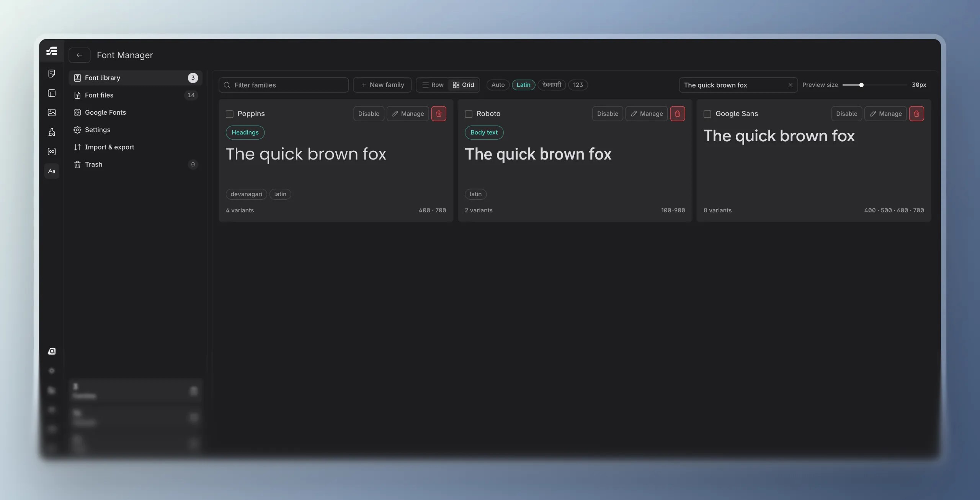This screenshot has height=500, width=980.
Task: Switch to Grid view
Action: tap(464, 85)
